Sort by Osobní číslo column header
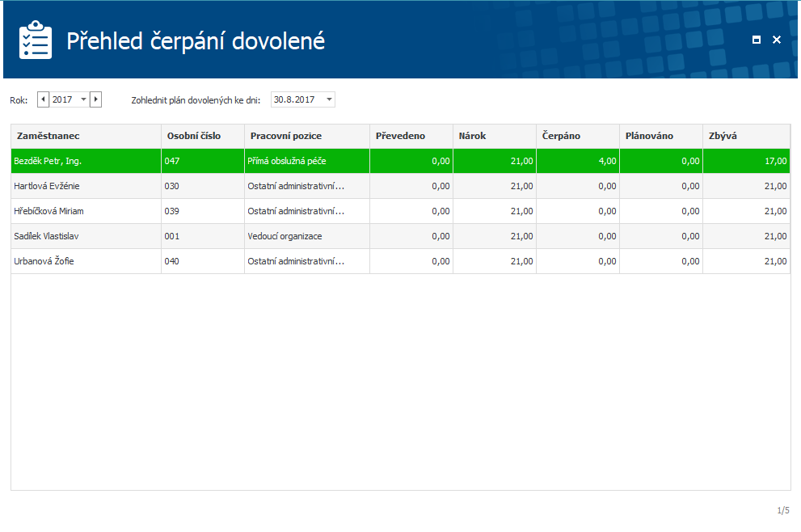This screenshot has height=532, width=801. pos(203,136)
